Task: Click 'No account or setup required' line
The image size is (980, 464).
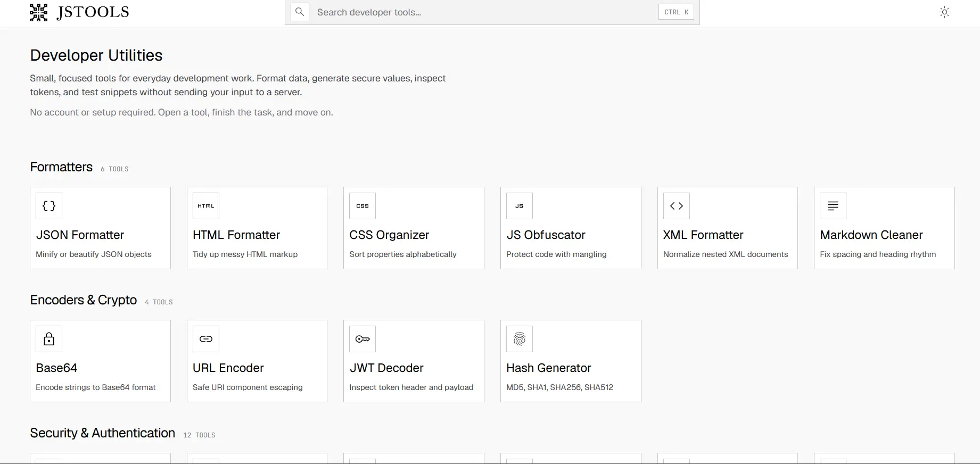Action: pyautogui.click(x=182, y=112)
